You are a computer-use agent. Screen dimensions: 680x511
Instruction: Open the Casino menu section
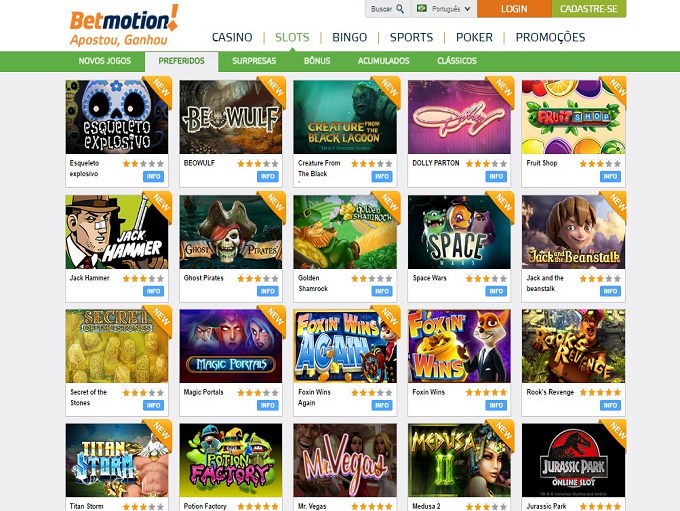232,37
